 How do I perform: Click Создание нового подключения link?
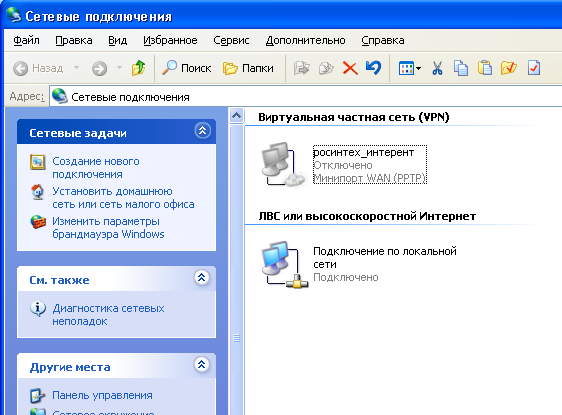96,168
